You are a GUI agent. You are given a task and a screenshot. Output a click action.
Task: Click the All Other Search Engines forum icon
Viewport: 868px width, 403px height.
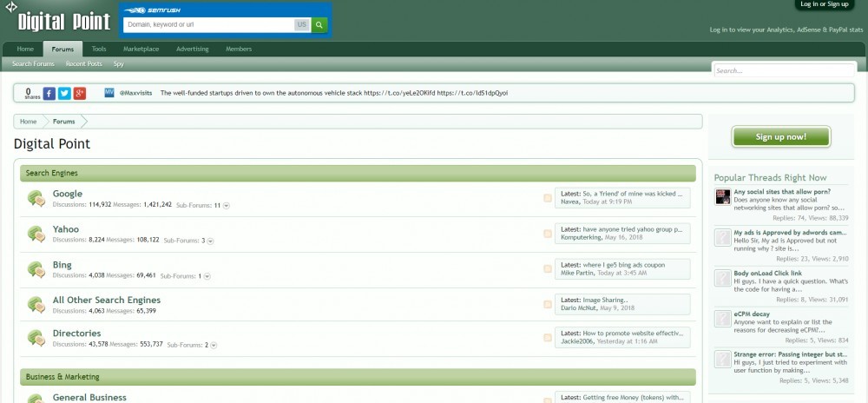click(x=36, y=305)
